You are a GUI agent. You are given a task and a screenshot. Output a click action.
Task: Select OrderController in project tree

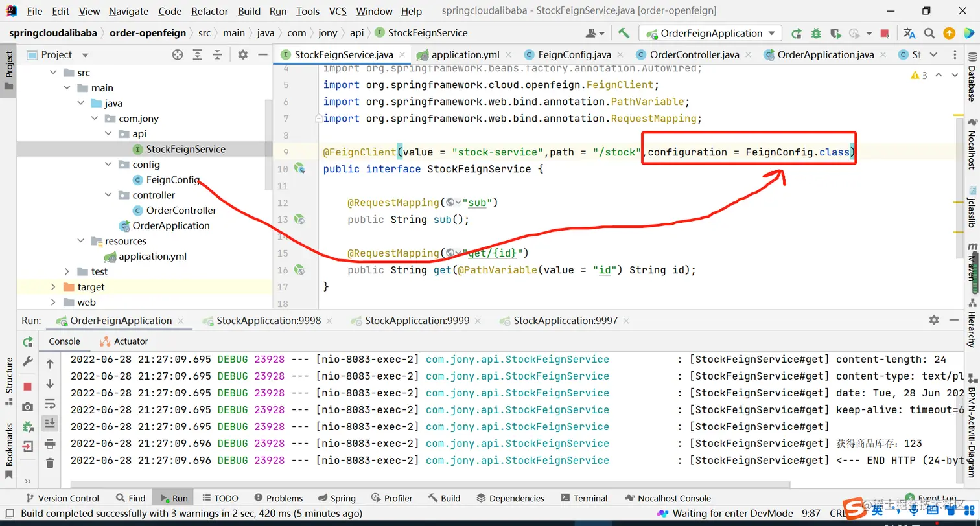pyautogui.click(x=181, y=211)
